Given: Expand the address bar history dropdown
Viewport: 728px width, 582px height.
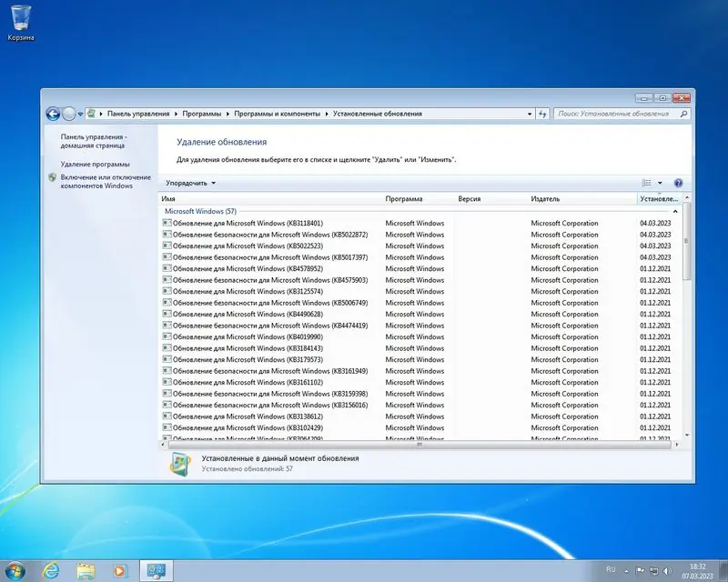Looking at the screenshot, I should coord(530,114).
